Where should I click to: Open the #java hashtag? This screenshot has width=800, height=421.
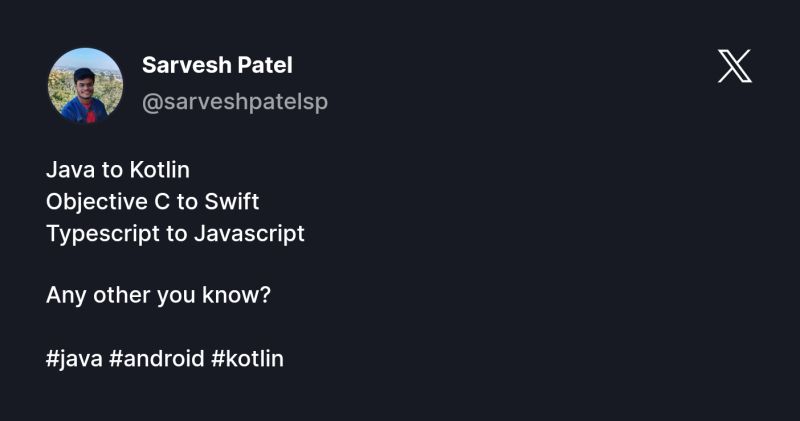[74, 359]
